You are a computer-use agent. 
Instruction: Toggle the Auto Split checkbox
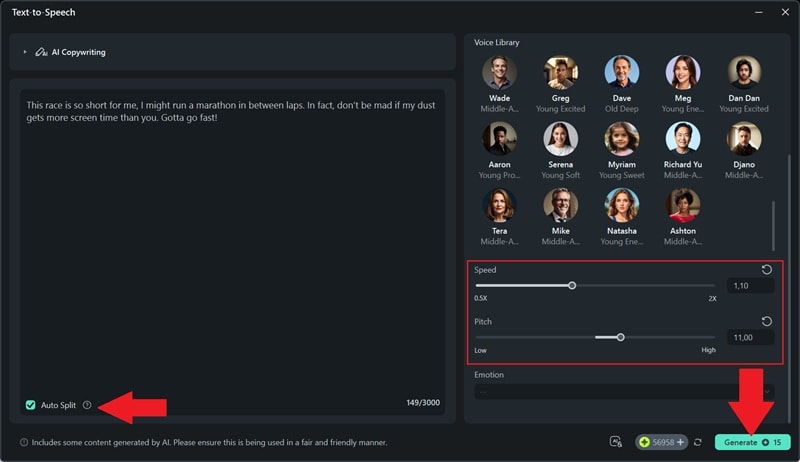tap(30, 405)
